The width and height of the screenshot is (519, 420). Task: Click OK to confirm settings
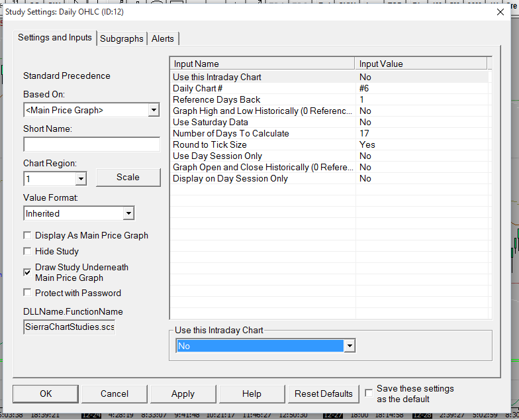point(46,394)
